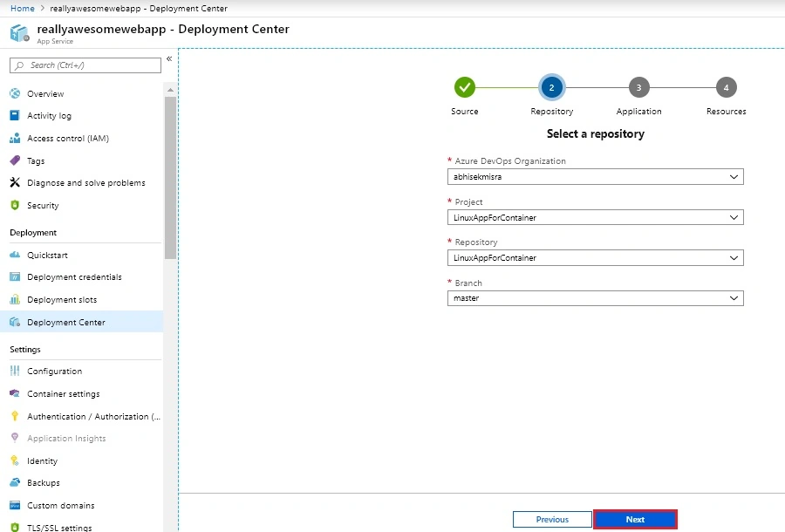
Task: Click the Next button
Action: (635, 520)
